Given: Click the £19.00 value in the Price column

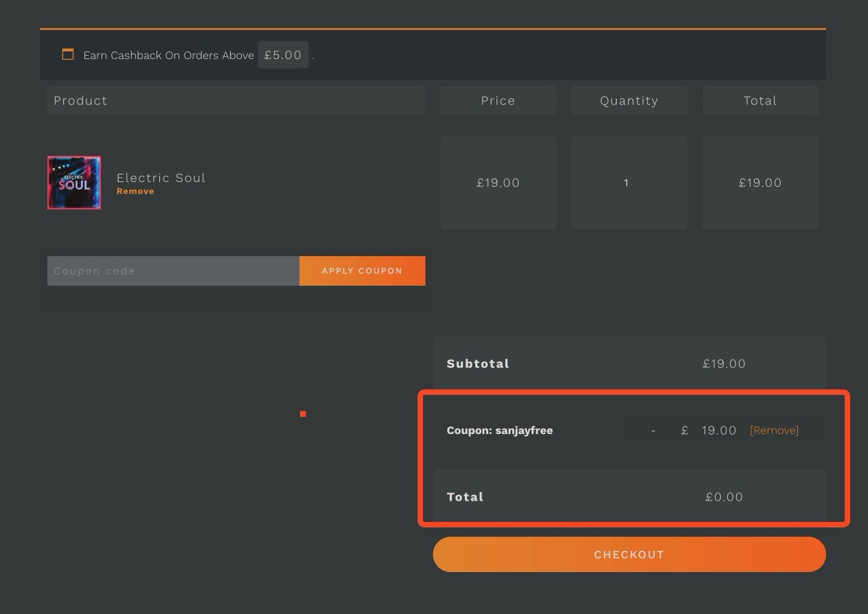Looking at the screenshot, I should point(498,183).
